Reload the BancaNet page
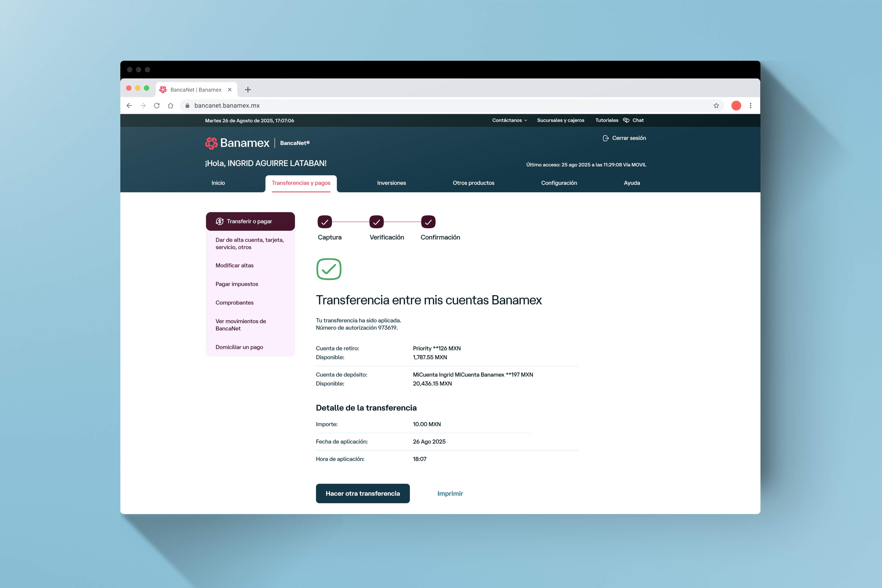 coord(157,106)
